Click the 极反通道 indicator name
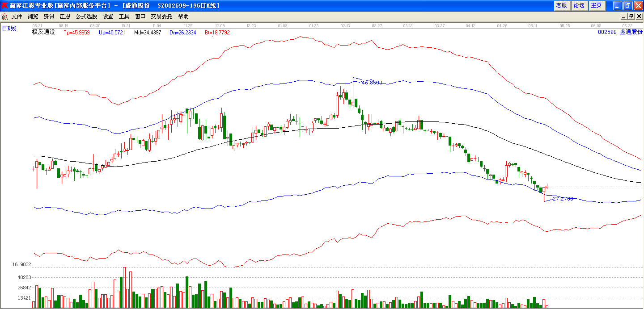This screenshot has height=309, width=644. [x=44, y=32]
